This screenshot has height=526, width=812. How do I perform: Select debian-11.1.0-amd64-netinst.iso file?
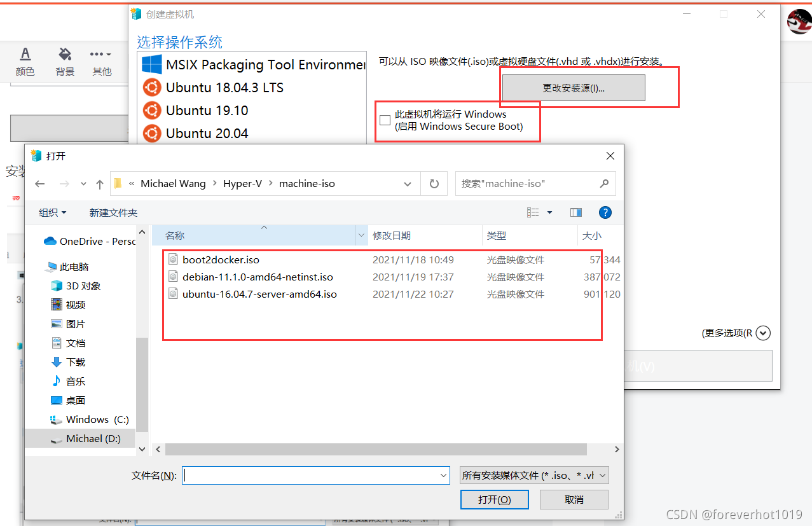point(258,277)
